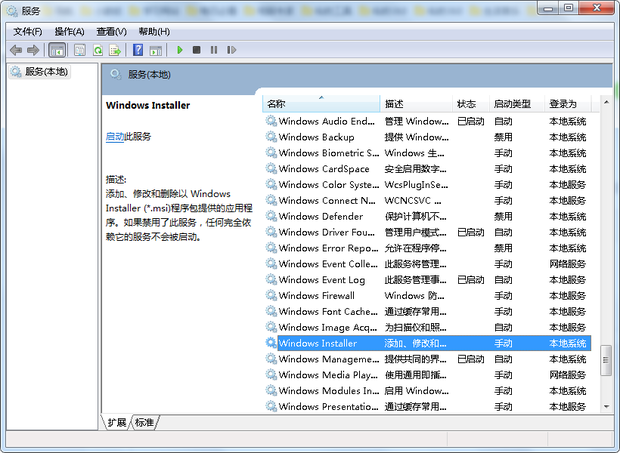620x453 pixels.
Task: Click the Refresh toolbar icon
Action: (x=99, y=49)
